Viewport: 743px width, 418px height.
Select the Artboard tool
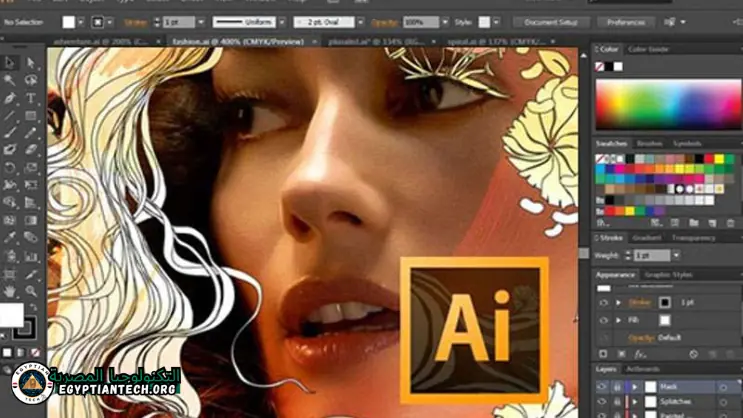[9, 274]
